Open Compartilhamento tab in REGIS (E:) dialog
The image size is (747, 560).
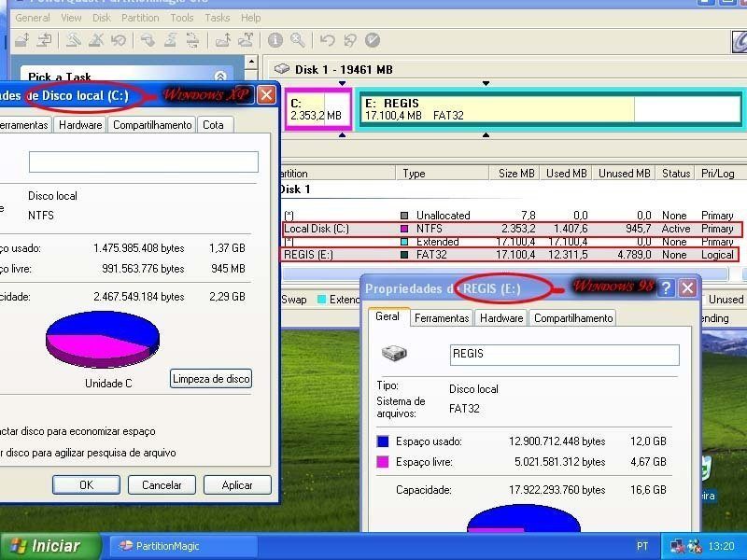[573, 318]
